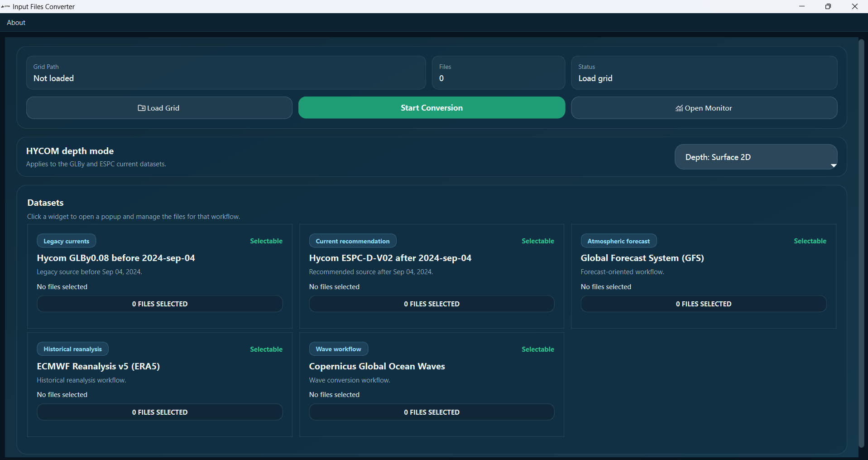Click the Status value 'Load grid'
This screenshot has height=460, width=868.
[595, 78]
